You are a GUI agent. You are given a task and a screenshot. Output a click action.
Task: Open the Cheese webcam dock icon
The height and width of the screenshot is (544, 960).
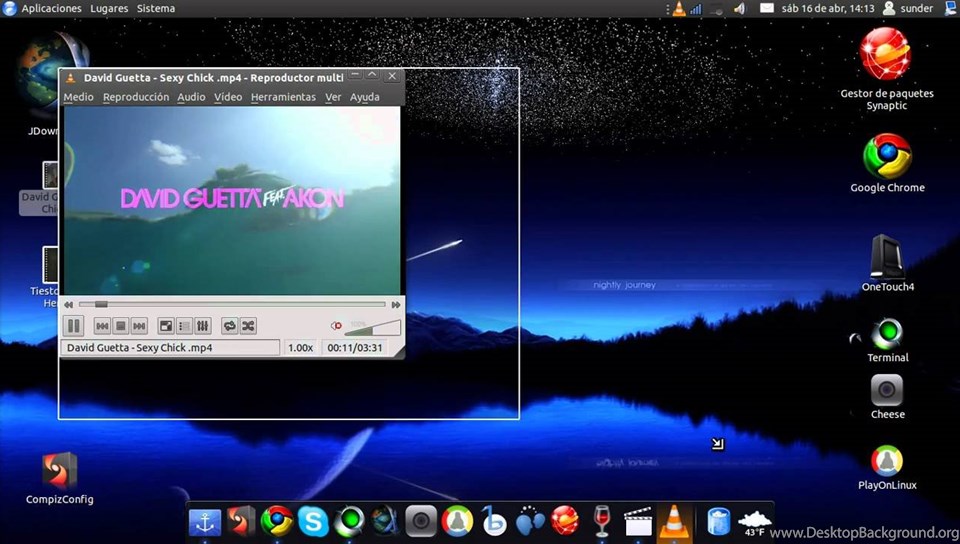coord(421,521)
